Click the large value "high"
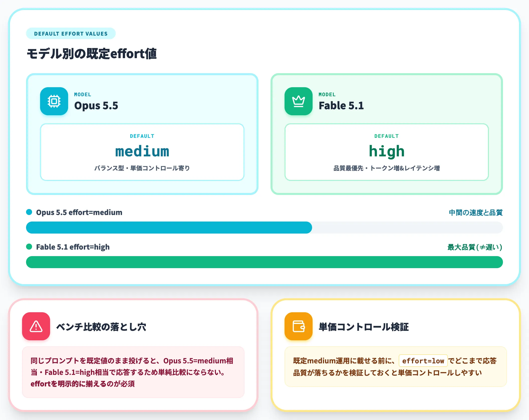Image resolution: width=529 pixels, height=420 pixels. pos(386,151)
